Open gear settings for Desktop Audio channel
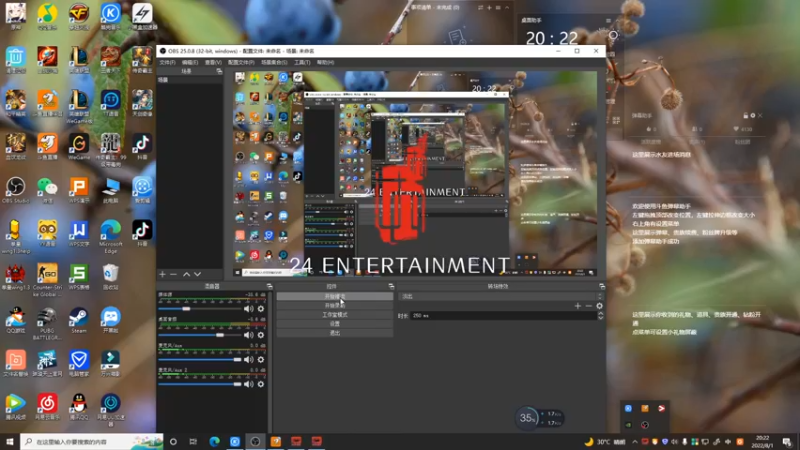This screenshot has height=450, width=800. (261, 335)
